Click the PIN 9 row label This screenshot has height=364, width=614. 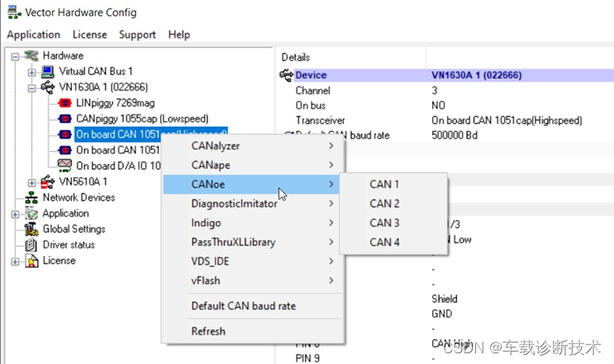coord(307,358)
